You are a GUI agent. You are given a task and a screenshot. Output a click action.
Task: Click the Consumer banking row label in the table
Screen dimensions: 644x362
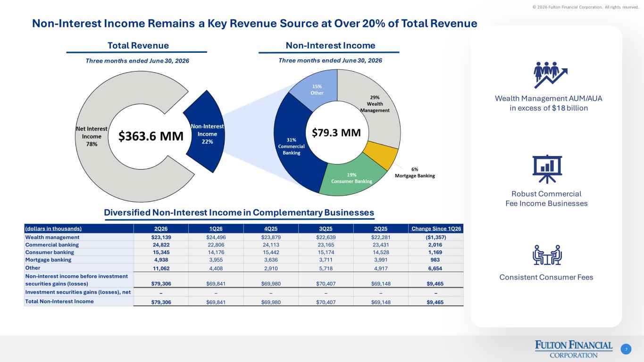pyautogui.click(x=50, y=252)
